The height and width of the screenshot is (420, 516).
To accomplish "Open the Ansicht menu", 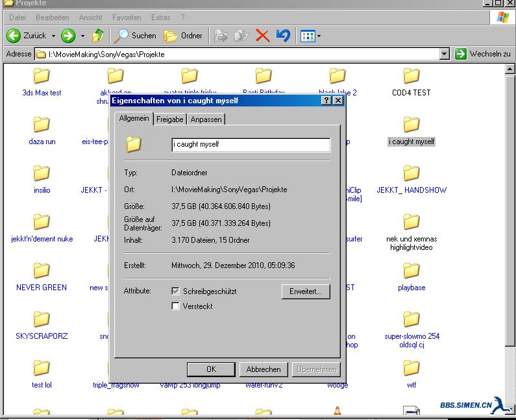I will click(90, 18).
